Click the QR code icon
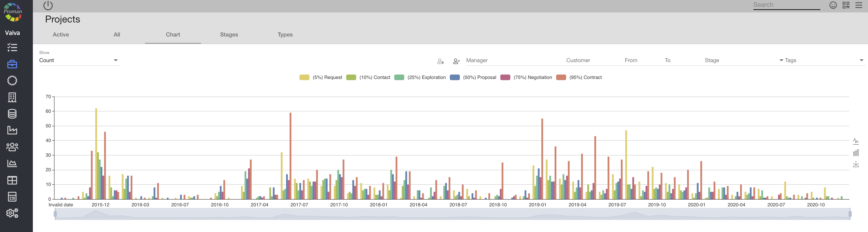This screenshot has height=232, width=868. [x=846, y=5]
